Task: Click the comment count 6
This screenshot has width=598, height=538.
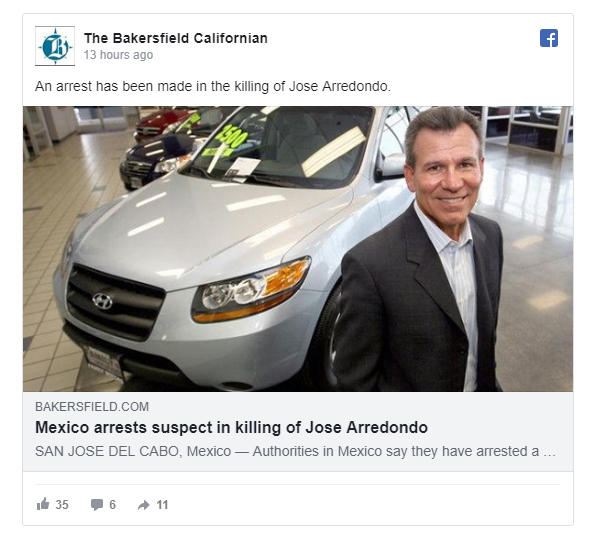Action: click(113, 505)
